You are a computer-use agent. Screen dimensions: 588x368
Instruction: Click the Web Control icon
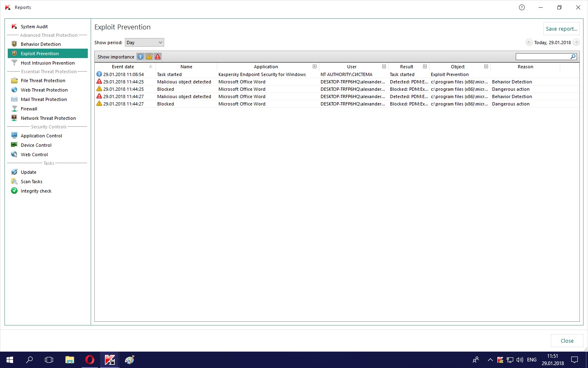point(14,154)
